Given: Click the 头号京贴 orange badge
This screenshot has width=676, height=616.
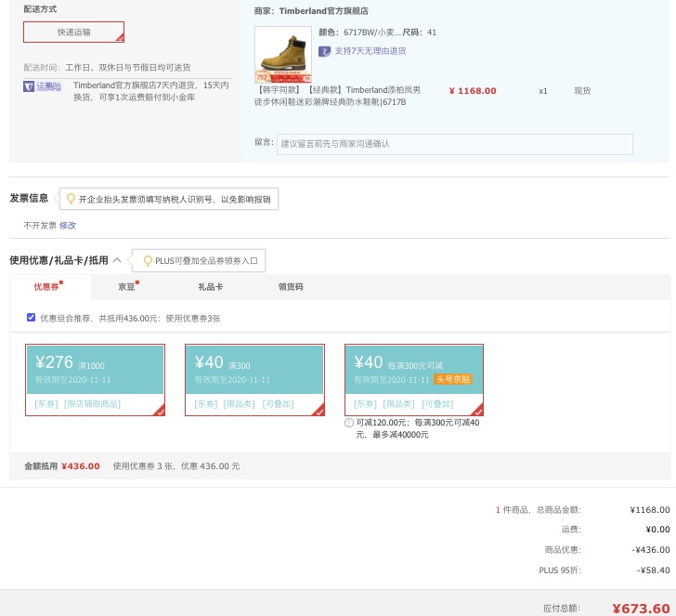Looking at the screenshot, I should coord(453,379).
